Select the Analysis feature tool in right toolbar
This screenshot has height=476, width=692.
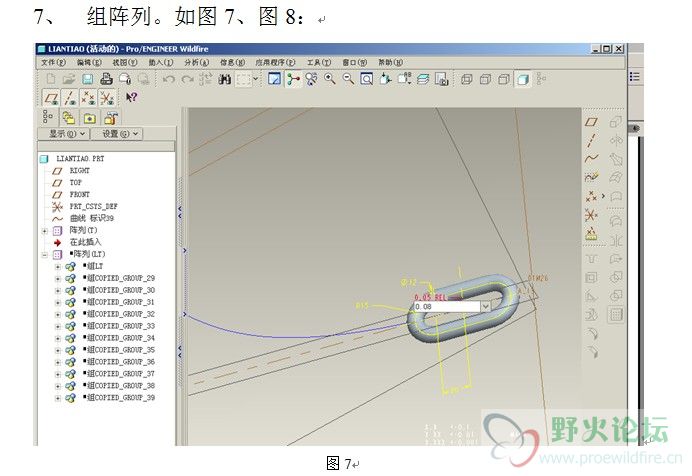coord(591,233)
